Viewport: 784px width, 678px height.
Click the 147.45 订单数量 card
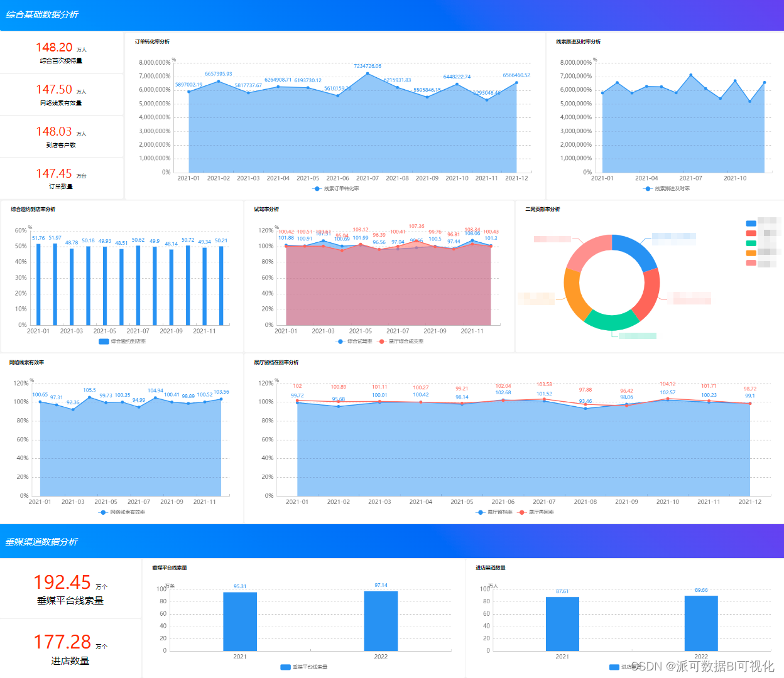pyautogui.click(x=62, y=178)
